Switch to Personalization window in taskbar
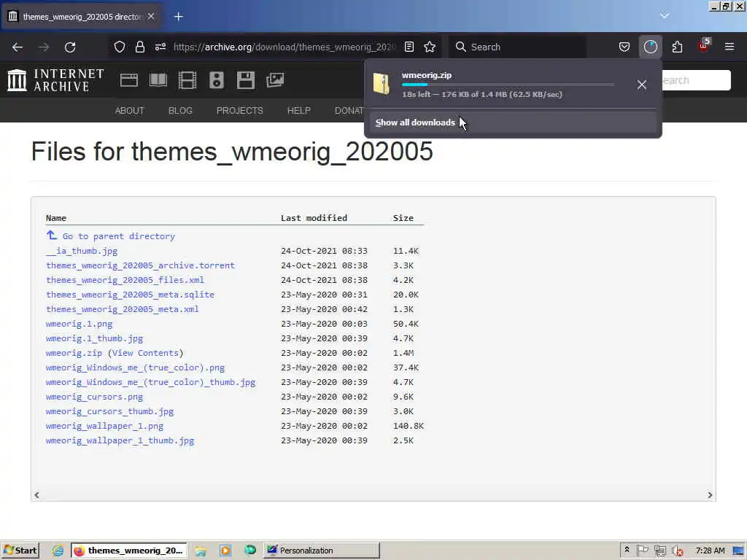The width and height of the screenshot is (747, 560). point(322,551)
